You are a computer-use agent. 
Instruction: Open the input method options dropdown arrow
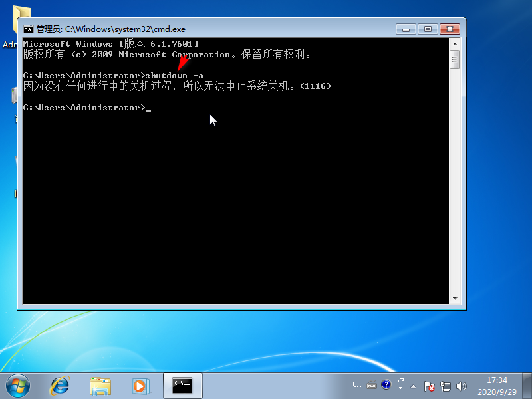(x=400, y=388)
